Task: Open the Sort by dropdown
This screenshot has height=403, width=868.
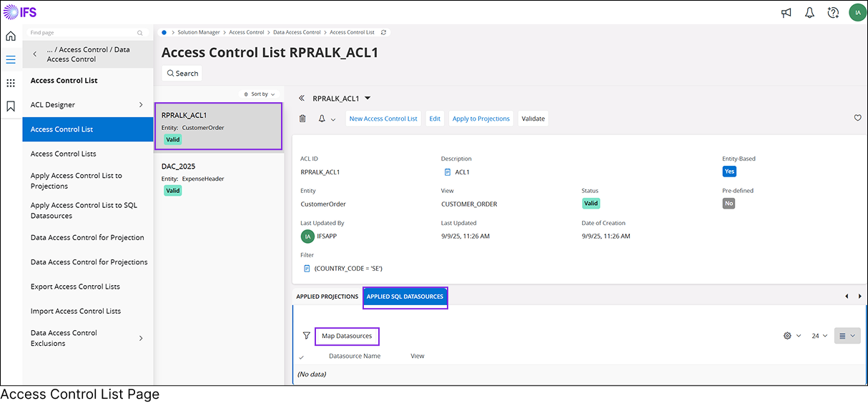Action: 260,94
